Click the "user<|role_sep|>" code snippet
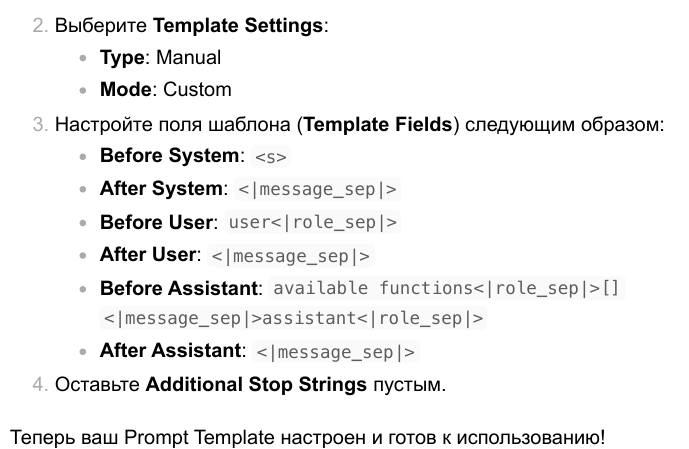The image size is (689, 449). 313,223
